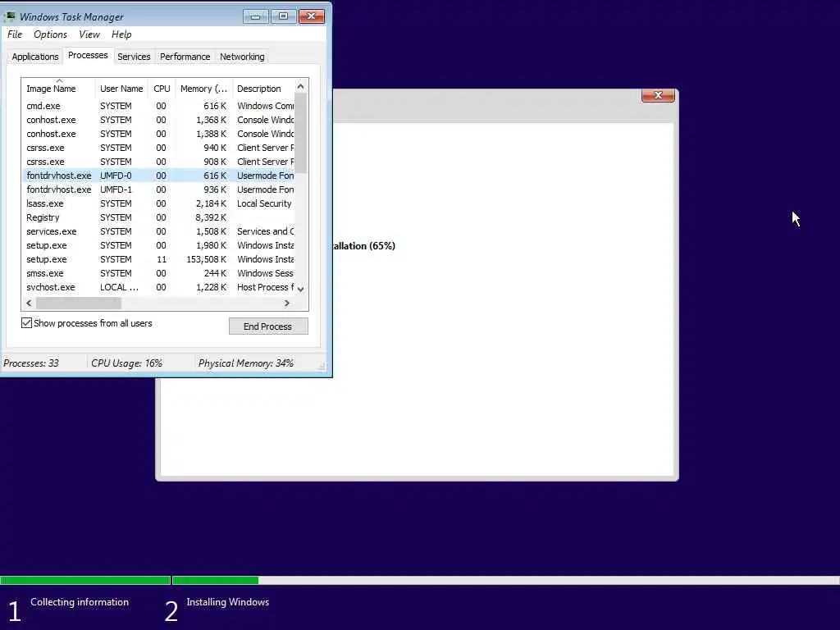Viewport: 840px width, 630px height.
Task: Switch to the Services tab
Action: pyautogui.click(x=134, y=57)
